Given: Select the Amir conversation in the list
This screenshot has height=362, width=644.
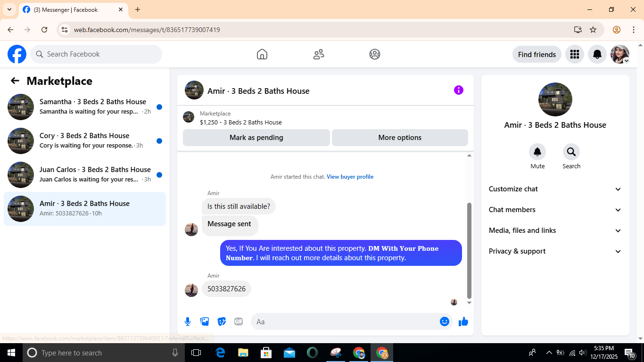Looking at the screenshot, I should 85,209.
